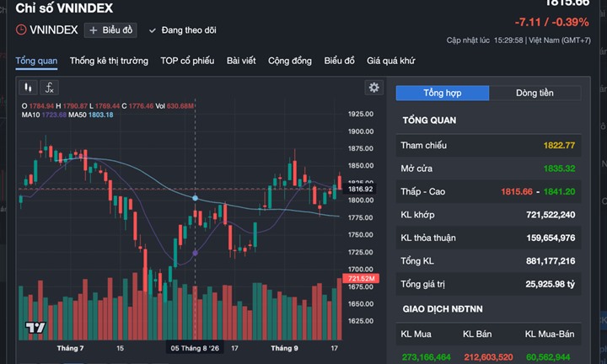Open the fx indicators menu
607x364 pixels.
point(49,88)
